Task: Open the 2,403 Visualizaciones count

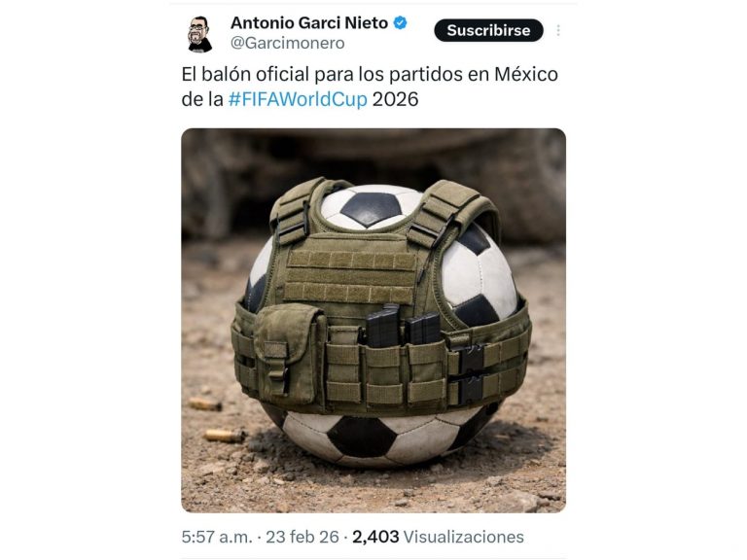Action: [438, 537]
